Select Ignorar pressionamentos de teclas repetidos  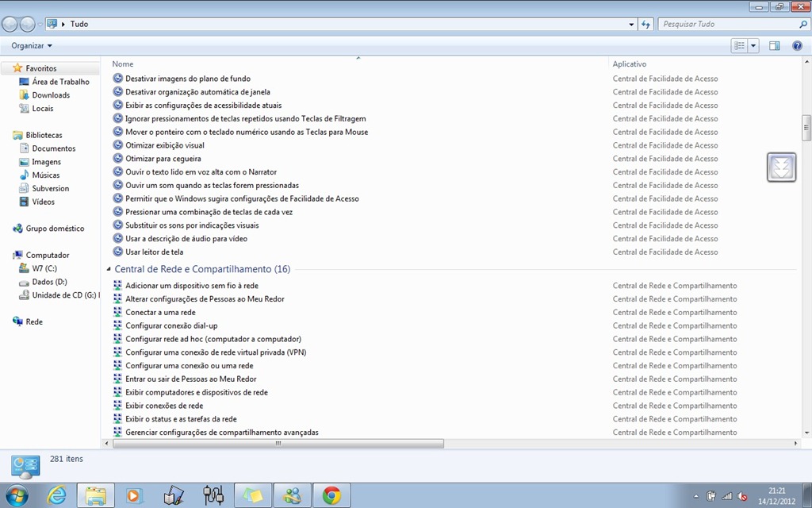click(246, 119)
